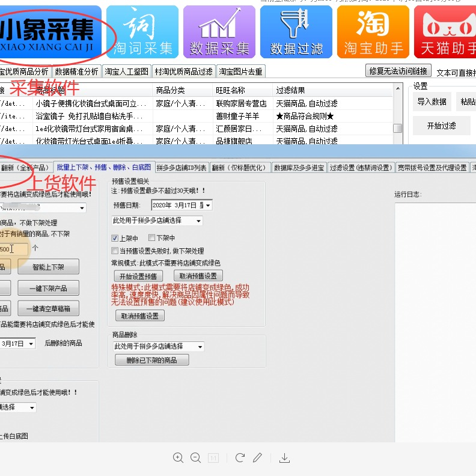
Task: Select the row led化妆镜带灯台式家用宿舍桌
Action: tap(196, 129)
